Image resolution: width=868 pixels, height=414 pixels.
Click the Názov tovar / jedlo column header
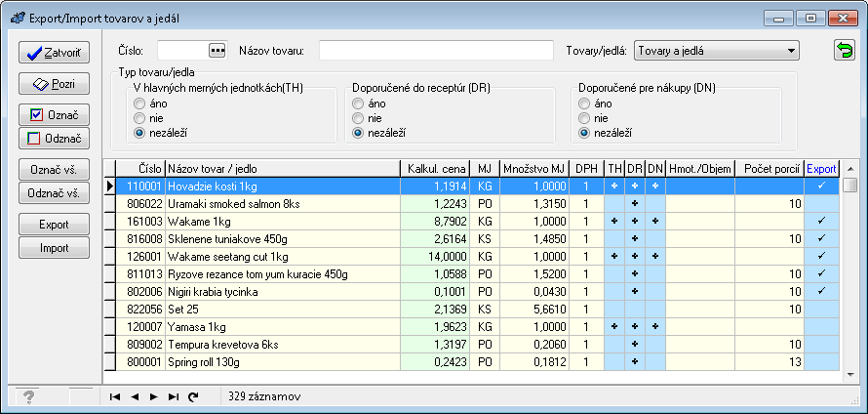click(282, 169)
